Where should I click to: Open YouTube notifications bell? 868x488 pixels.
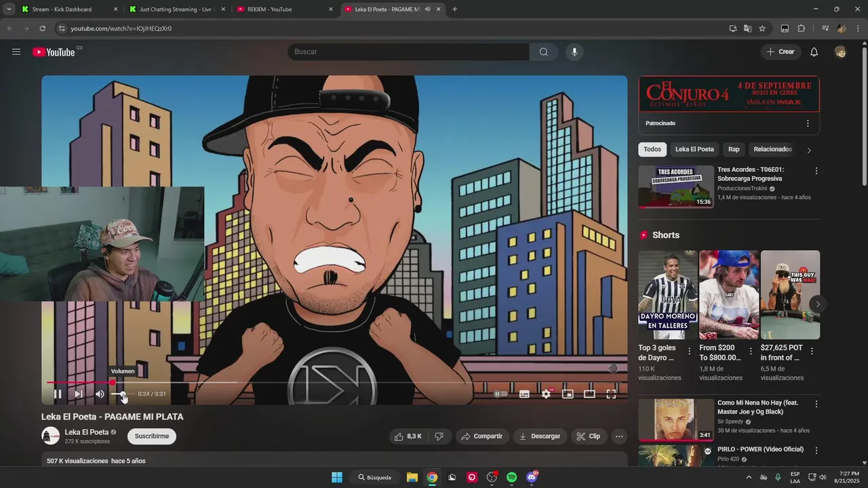pos(814,52)
